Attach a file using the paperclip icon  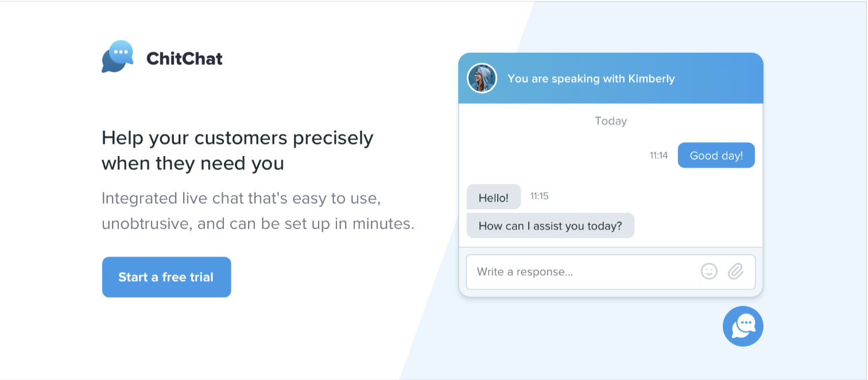point(735,272)
